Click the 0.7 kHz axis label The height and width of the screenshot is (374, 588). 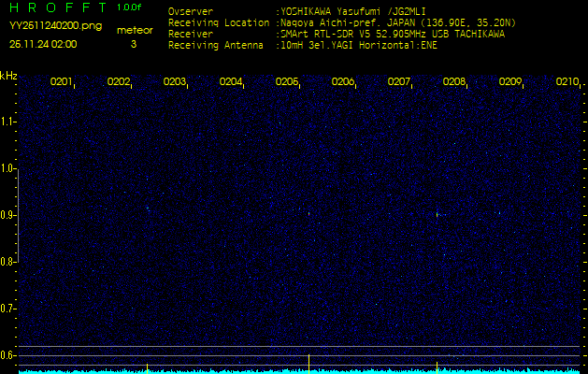7,309
